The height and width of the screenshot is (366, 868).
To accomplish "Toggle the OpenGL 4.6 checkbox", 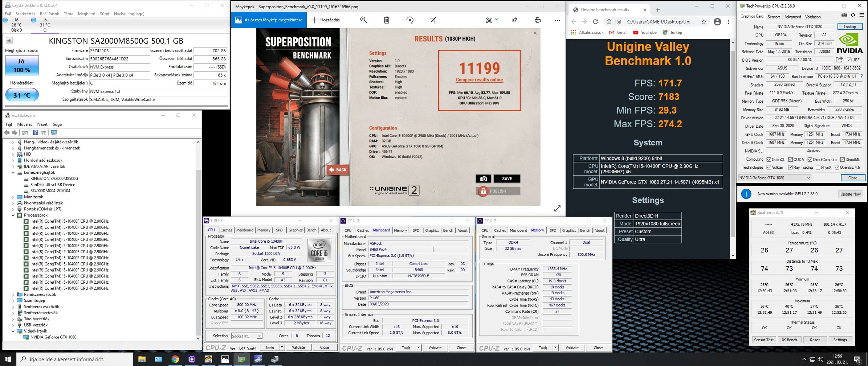I will 836,168.
